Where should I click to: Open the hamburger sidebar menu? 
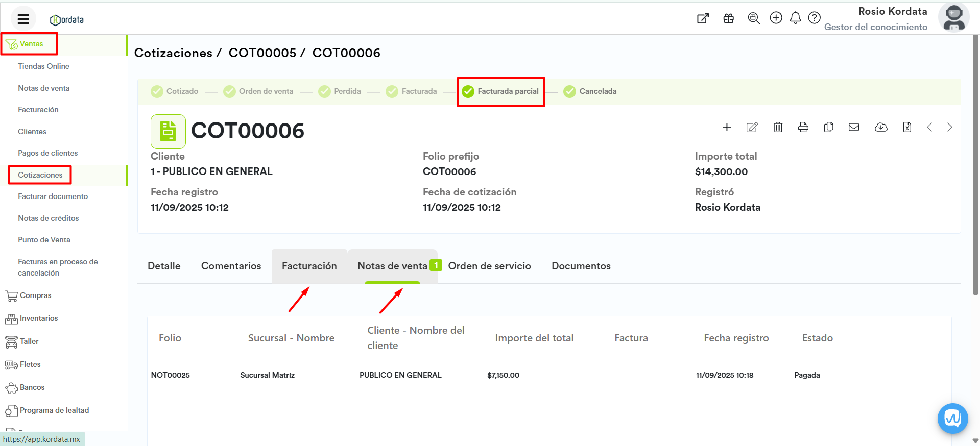click(x=23, y=19)
